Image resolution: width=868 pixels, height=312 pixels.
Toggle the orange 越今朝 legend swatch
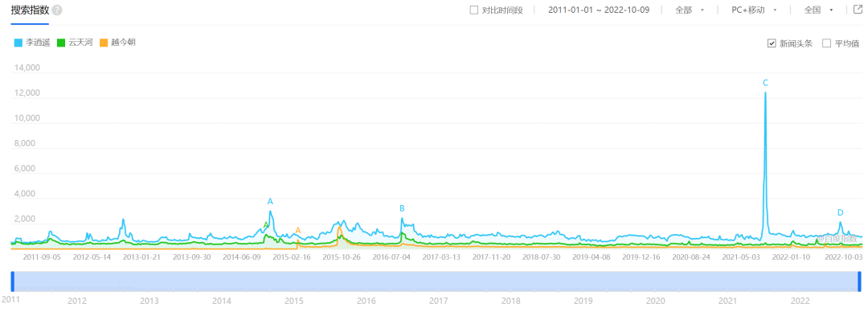pos(104,43)
